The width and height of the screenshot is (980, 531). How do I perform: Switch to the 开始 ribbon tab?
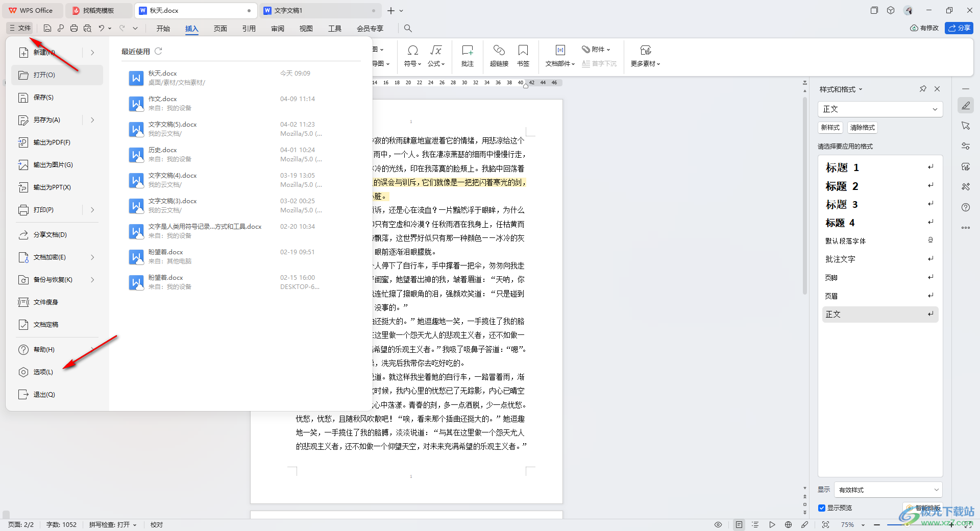(163, 29)
